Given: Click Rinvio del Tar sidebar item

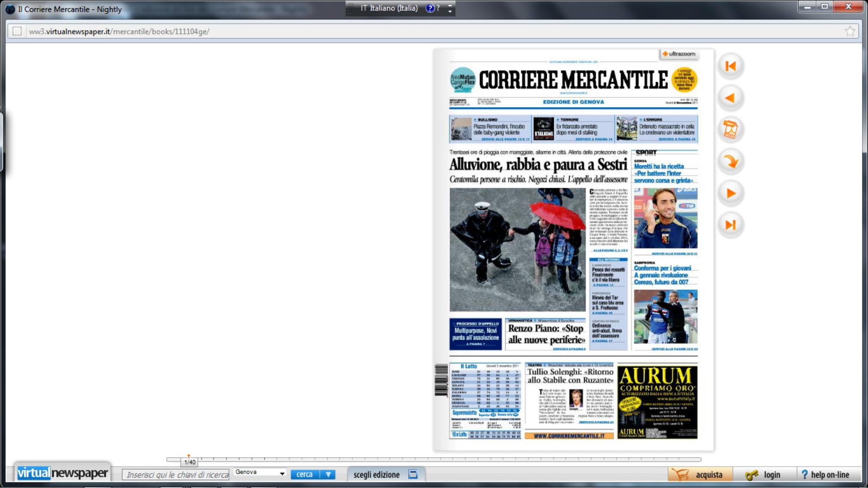Looking at the screenshot, I should tap(608, 303).
